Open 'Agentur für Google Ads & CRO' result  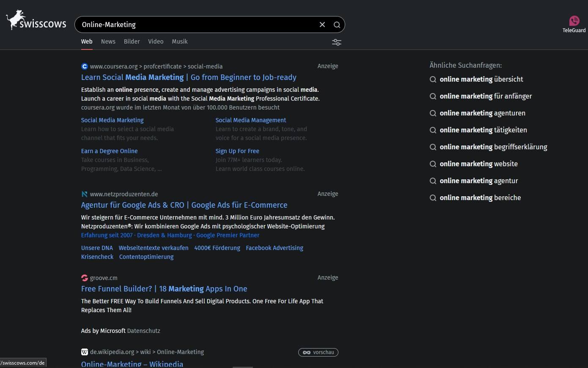pos(184,205)
